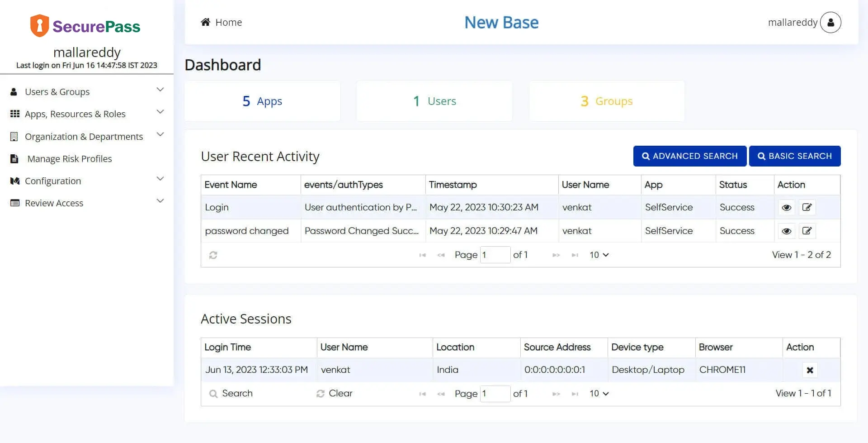Image resolution: width=868 pixels, height=443 pixels.
Task: View details of password changed event
Action: (786, 231)
